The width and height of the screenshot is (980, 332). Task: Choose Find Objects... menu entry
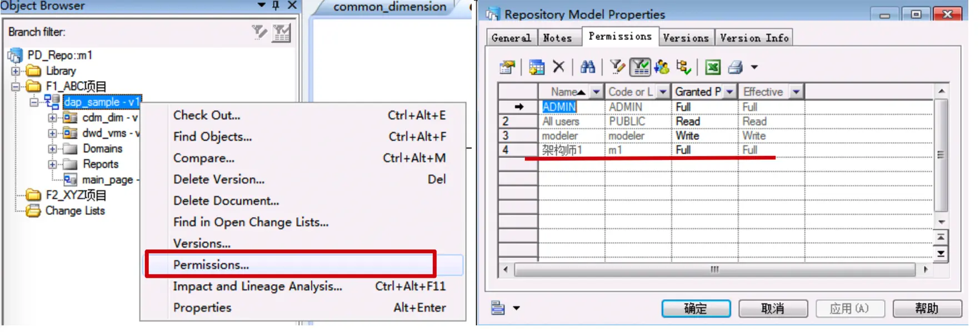[x=304, y=137]
